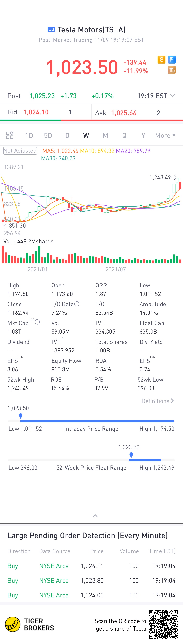Tap the Equity Flow value 815.8M

tap(61, 369)
